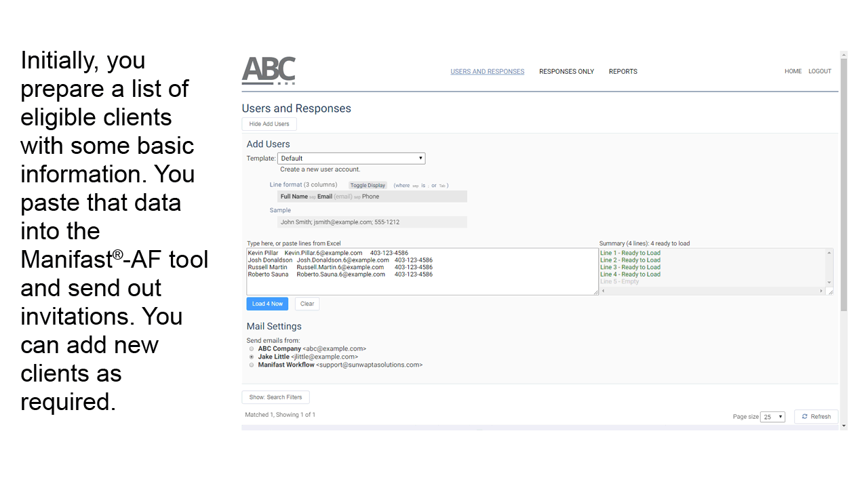The width and height of the screenshot is (868, 488).
Task: Expand the Show: Search Filters section
Action: (275, 397)
